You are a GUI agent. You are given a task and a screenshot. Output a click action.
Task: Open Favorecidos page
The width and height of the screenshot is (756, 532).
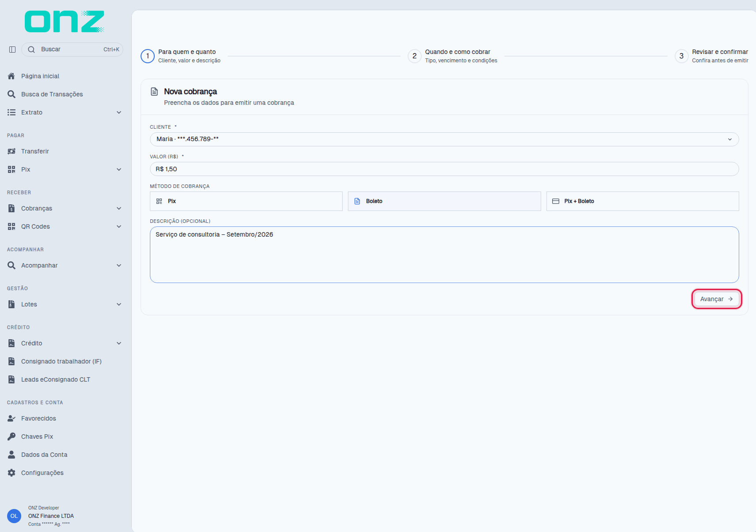(38, 418)
